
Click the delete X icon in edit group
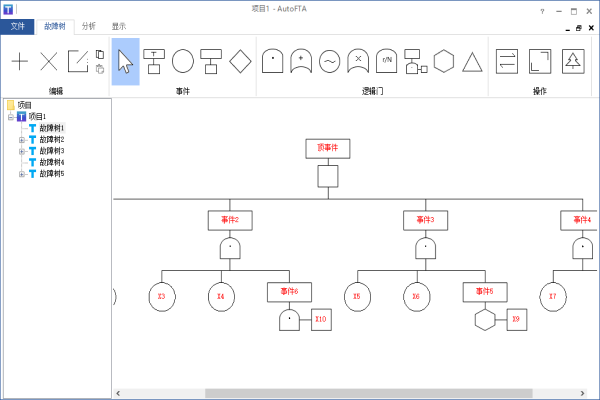(x=49, y=61)
